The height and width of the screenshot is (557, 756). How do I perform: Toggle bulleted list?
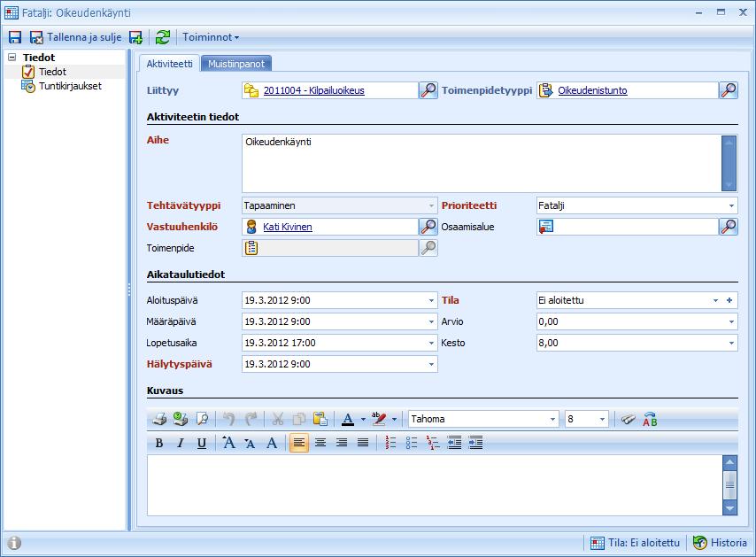(x=412, y=443)
